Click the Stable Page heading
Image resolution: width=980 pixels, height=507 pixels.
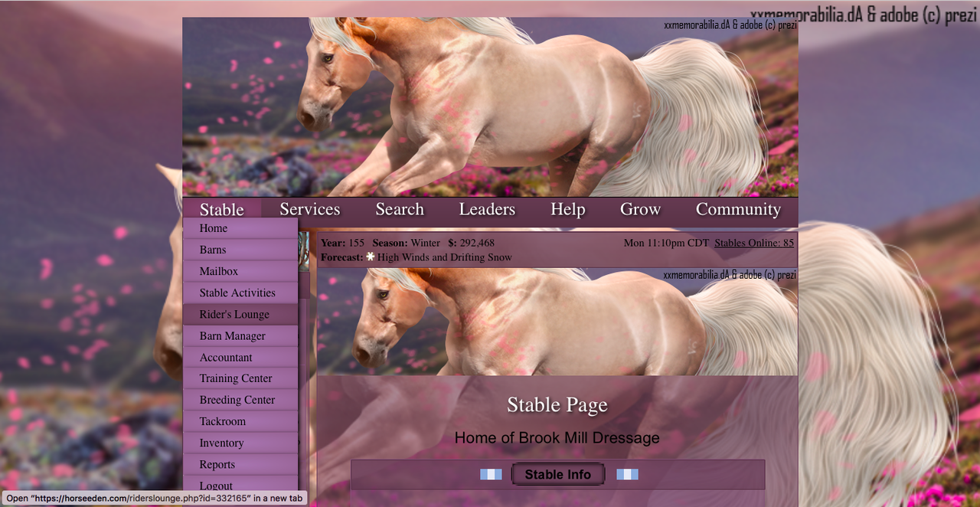(557, 405)
